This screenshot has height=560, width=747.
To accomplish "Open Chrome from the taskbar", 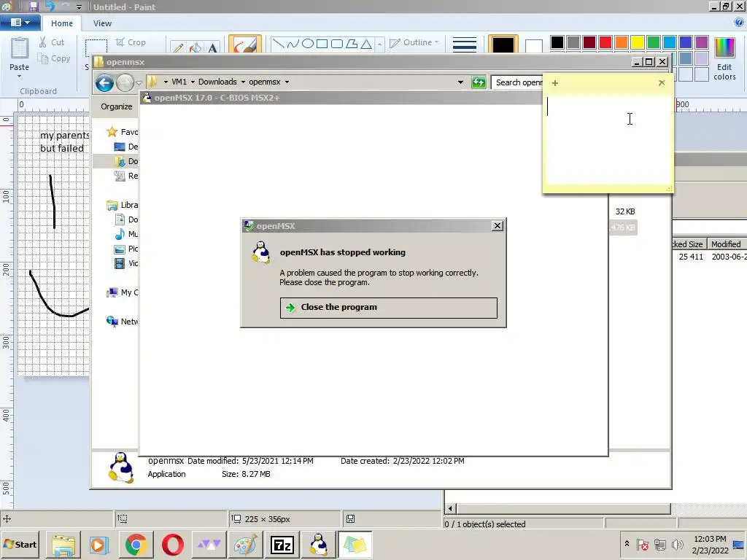I will (x=136, y=545).
